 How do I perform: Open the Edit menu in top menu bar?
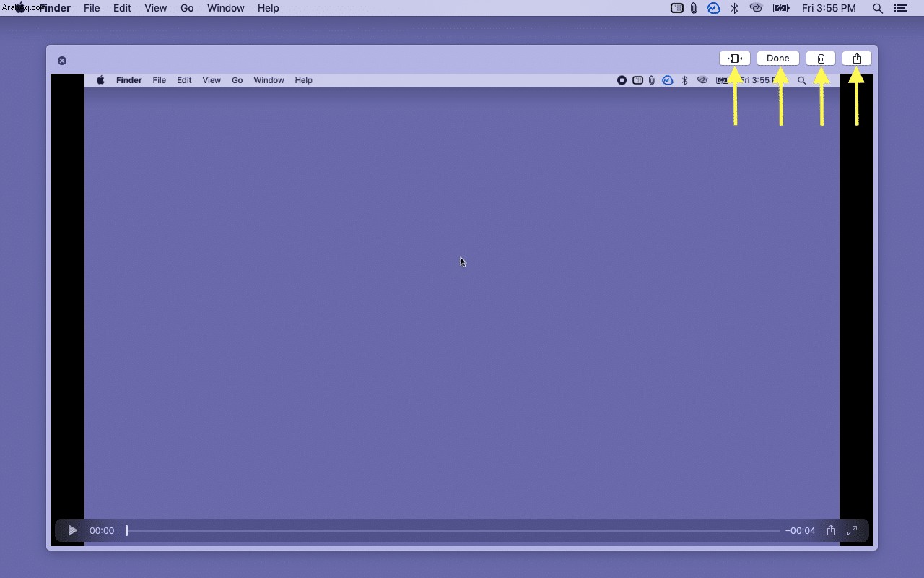click(x=122, y=8)
